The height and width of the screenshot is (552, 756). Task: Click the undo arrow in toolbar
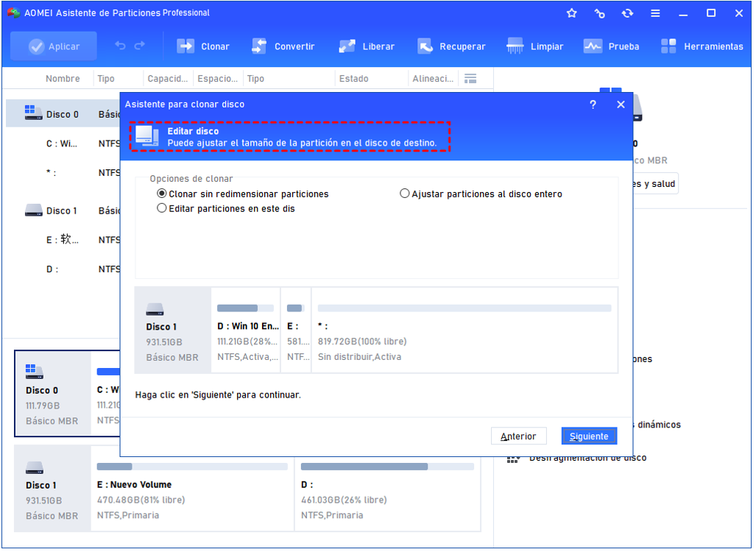click(x=121, y=46)
